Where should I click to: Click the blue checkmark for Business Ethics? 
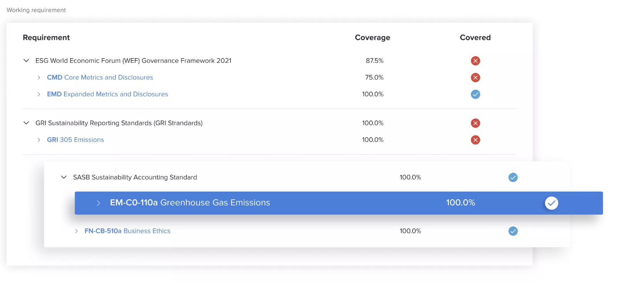coord(513,231)
